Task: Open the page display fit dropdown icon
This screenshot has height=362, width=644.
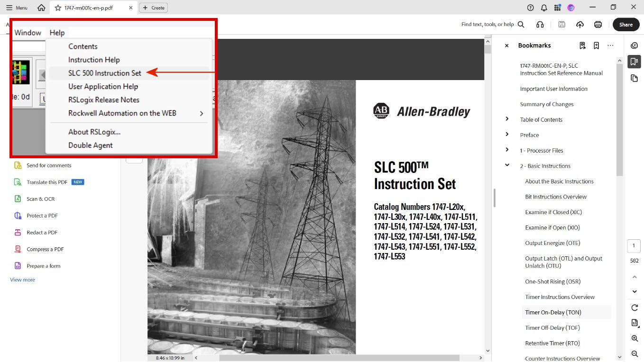Action: click(635, 323)
